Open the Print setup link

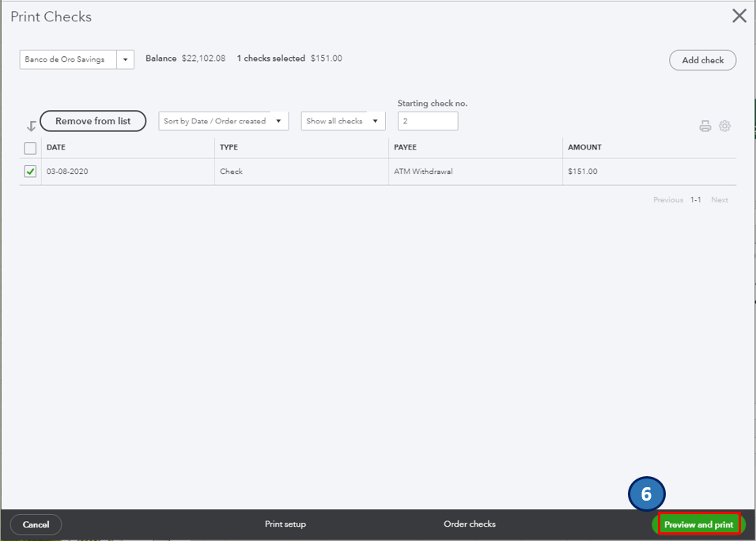[x=285, y=524]
